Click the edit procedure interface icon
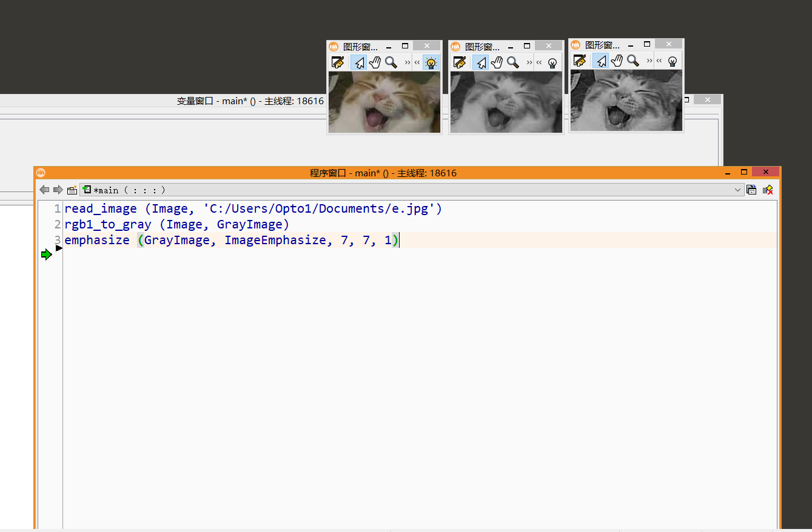This screenshot has height=532, width=812. (72, 190)
